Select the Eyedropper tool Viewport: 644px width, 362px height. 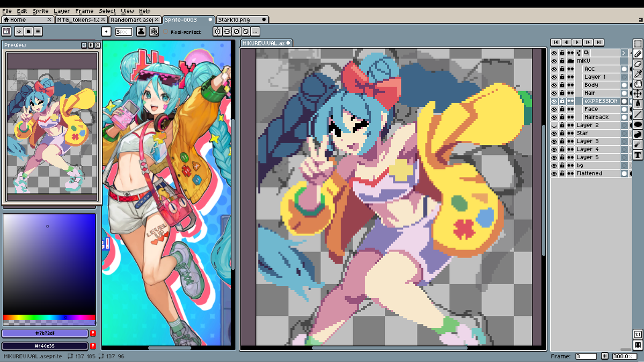tap(638, 74)
